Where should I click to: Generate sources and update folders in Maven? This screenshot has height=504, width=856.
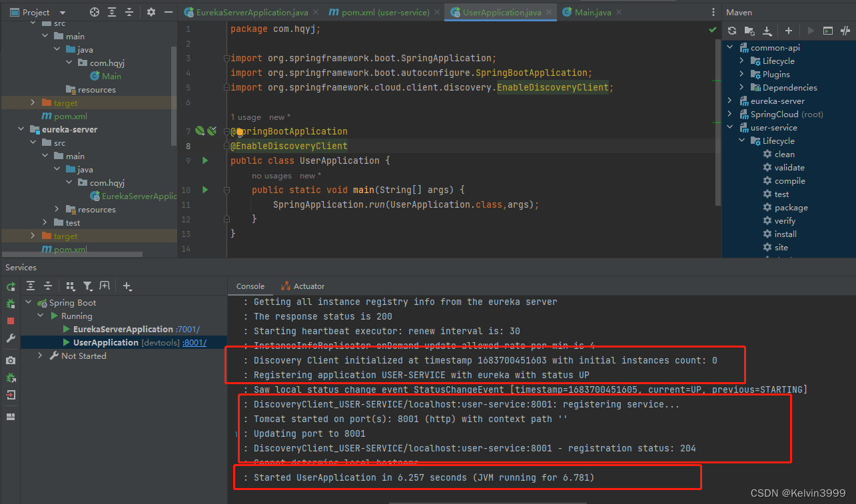click(x=749, y=31)
